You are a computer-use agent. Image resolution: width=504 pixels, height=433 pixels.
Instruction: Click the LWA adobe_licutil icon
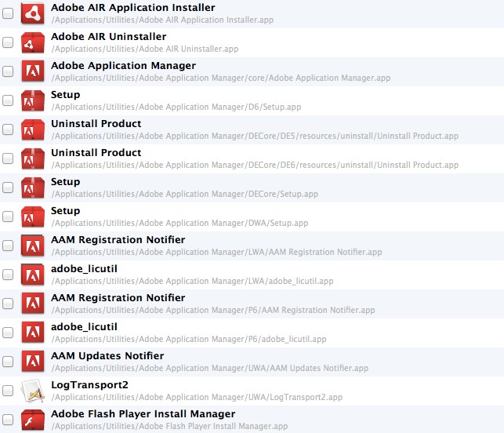coord(32,275)
